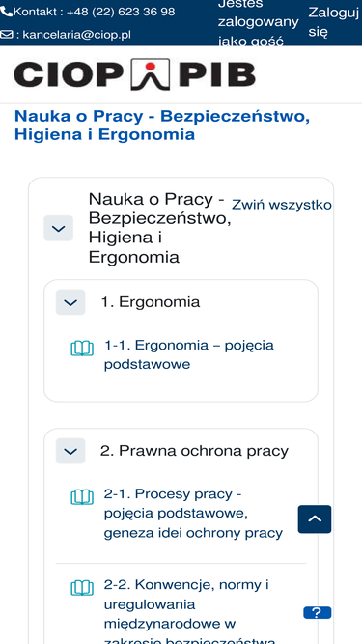Open the kancelaria@ciop.pl email link
The height and width of the screenshot is (644, 362).
77,35
